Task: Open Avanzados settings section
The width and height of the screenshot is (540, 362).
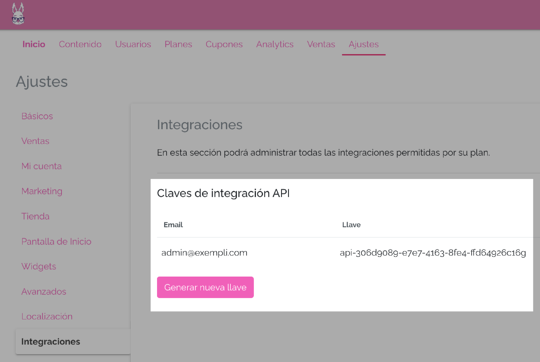Action: 44,291
